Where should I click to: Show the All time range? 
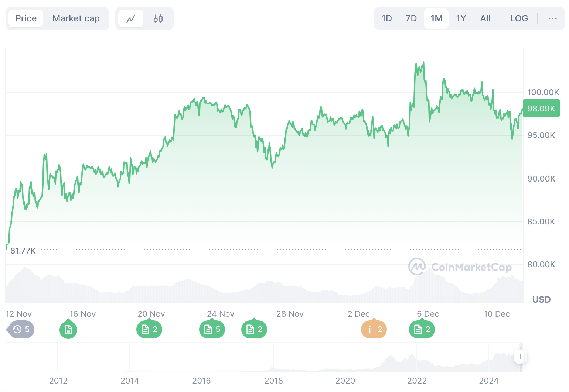(x=485, y=18)
